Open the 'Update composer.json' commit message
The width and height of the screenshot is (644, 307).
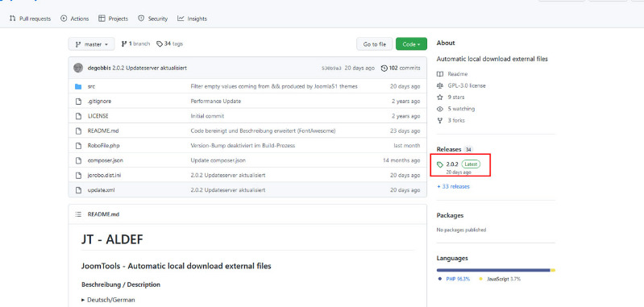coord(218,160)
